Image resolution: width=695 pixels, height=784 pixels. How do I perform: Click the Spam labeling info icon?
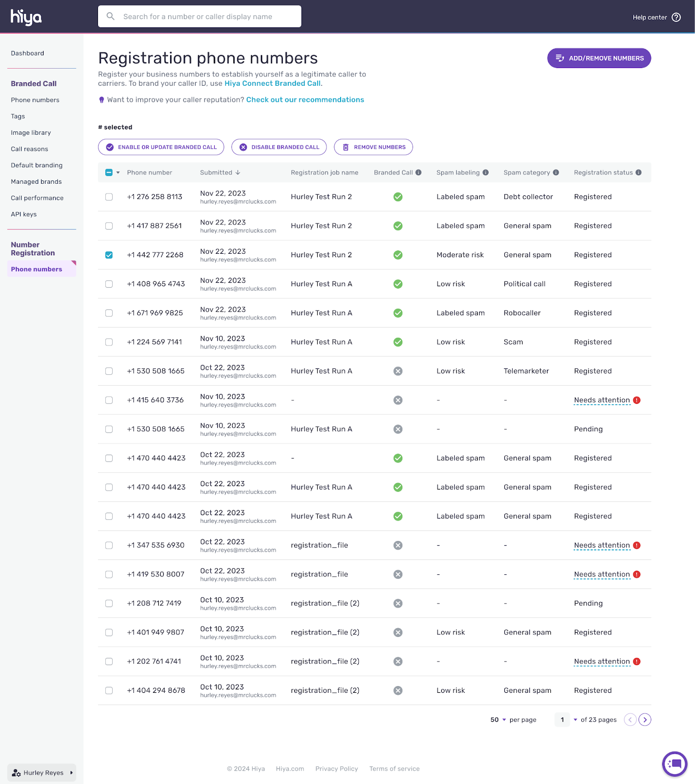(x=485, y=172)
